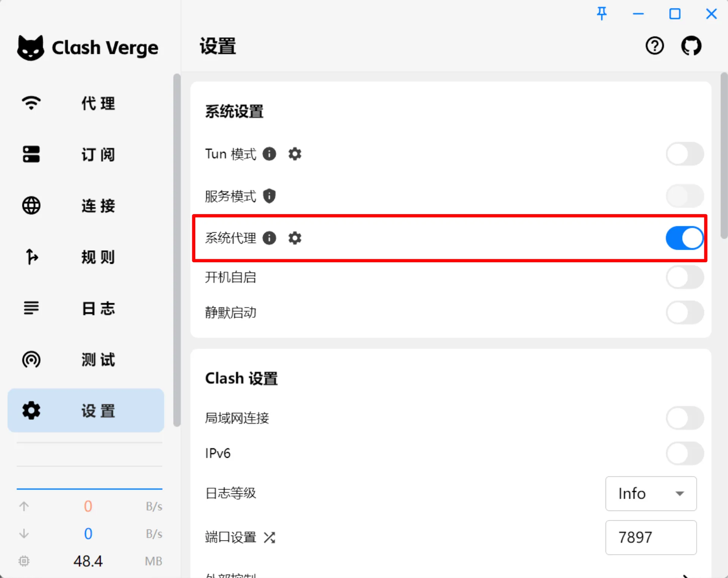Click the main settings panel scrollbar
This screenshot has height=578, width=728.
[x=724, y=155]
